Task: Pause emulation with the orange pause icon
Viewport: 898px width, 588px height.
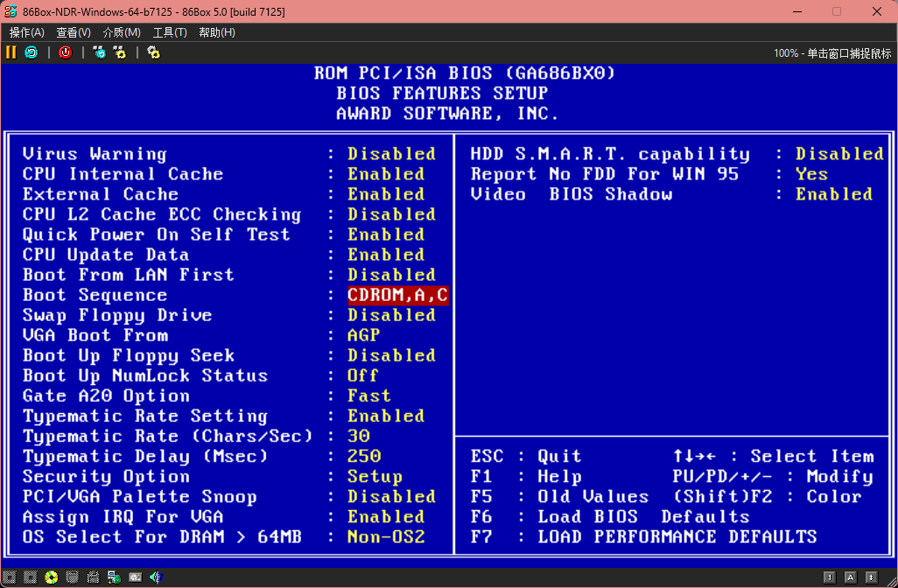Action: point(11,52)
